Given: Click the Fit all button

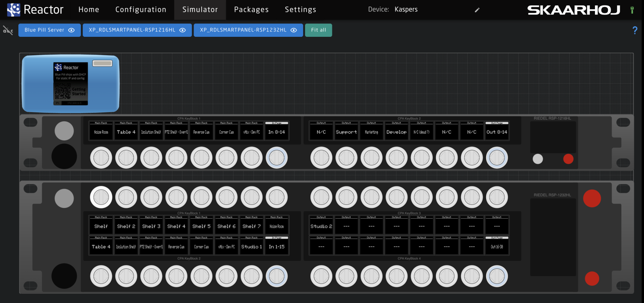Looking at the screenshot, I should [319, 30].
